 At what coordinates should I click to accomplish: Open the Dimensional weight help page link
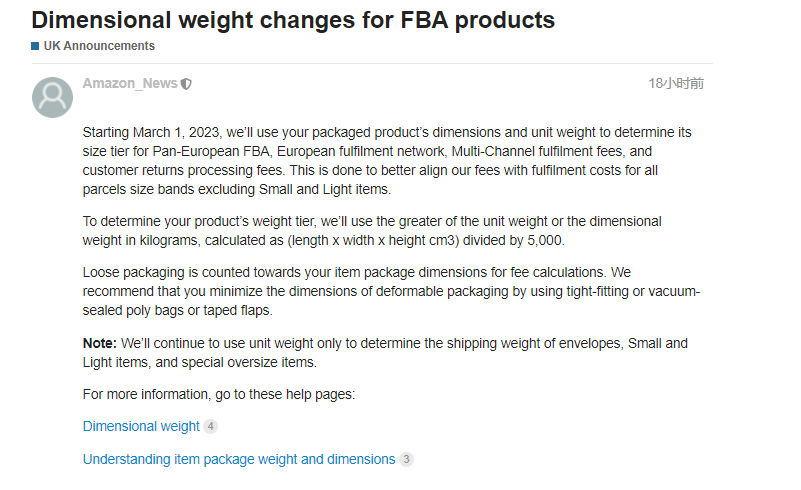pos(141,426)
